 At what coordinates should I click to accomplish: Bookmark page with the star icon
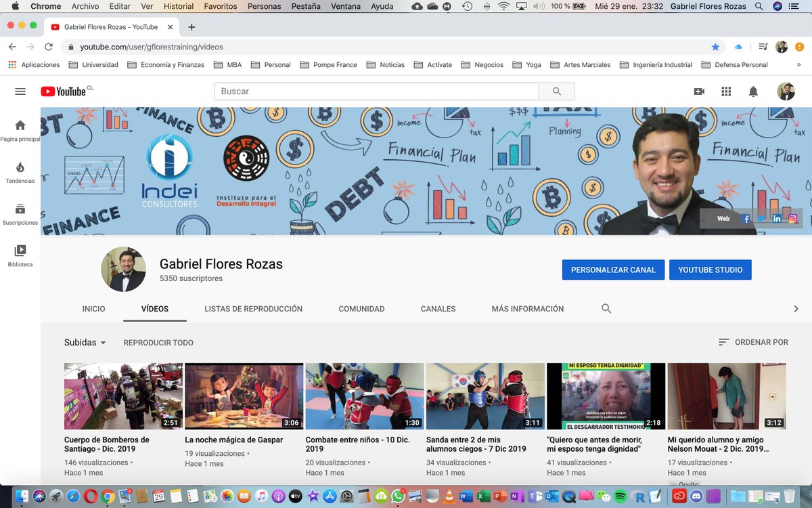click(715, 47)
